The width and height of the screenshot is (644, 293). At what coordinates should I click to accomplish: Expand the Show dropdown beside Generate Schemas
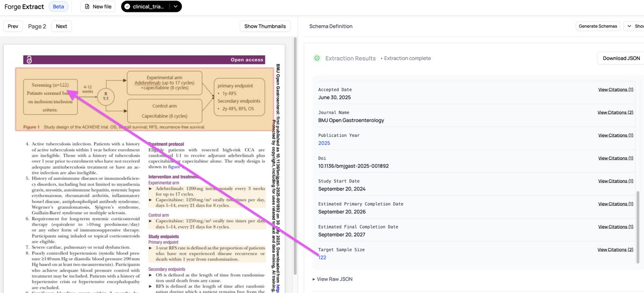pos(634,26)
